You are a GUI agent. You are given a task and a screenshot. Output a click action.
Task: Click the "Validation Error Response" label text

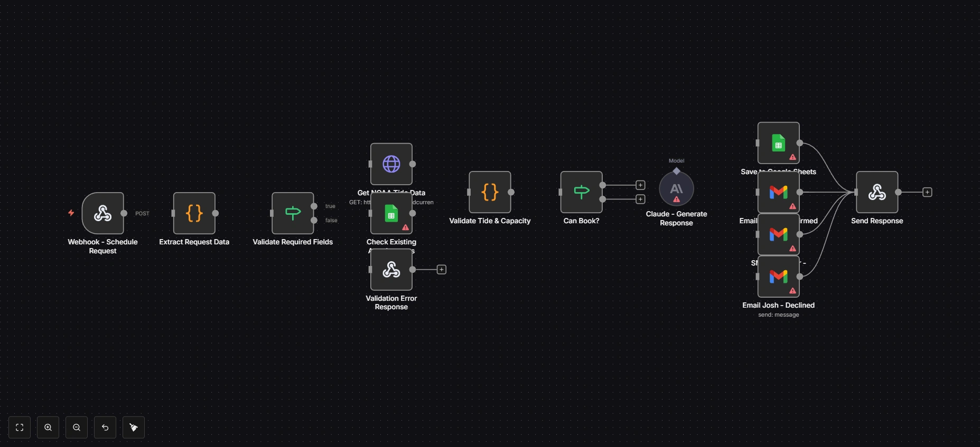click(391, 302)
